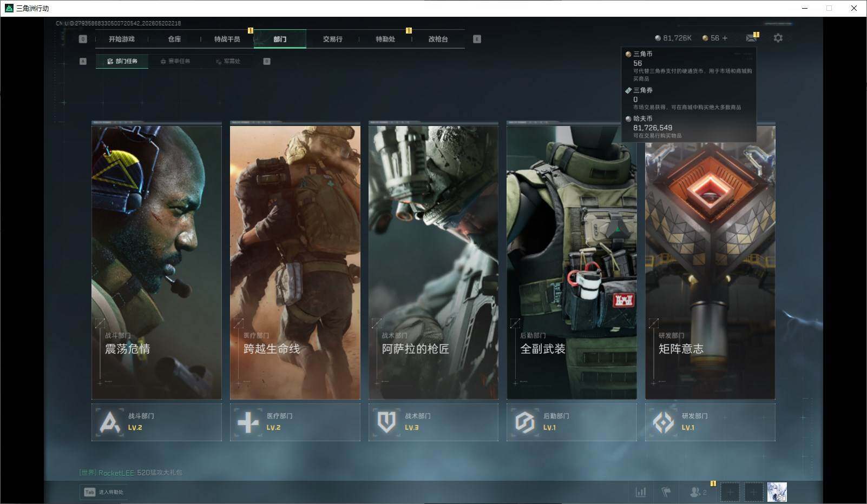Select the 部门任务 sub-tab

click(x=122, y=61)
